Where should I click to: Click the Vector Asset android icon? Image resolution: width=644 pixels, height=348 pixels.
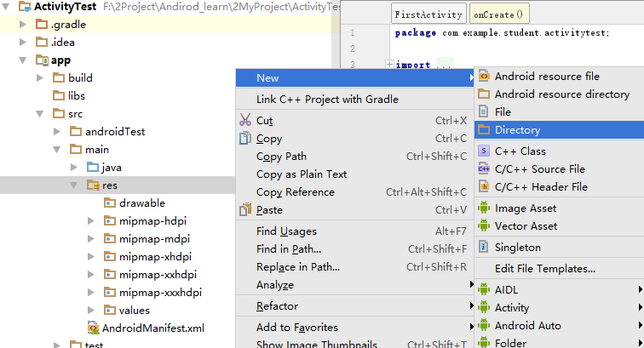(484, 225)
